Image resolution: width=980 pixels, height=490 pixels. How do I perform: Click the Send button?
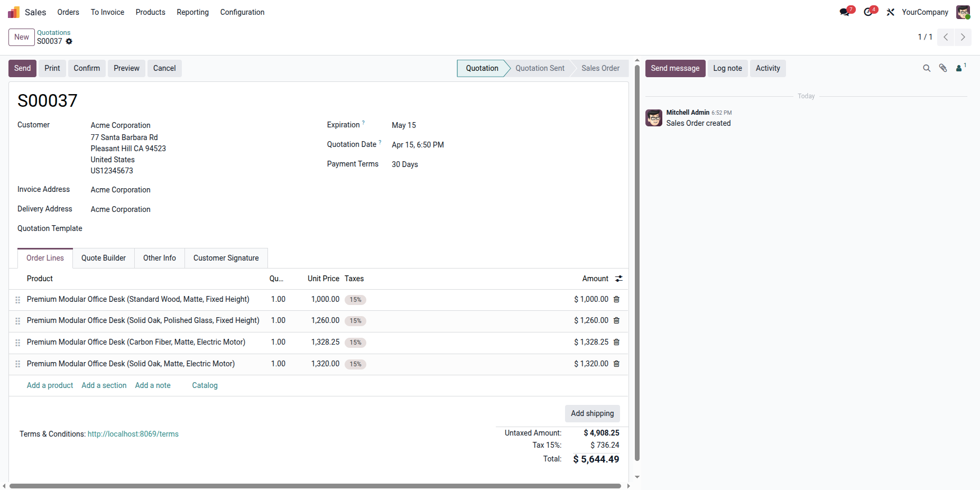tap(22, 68)
